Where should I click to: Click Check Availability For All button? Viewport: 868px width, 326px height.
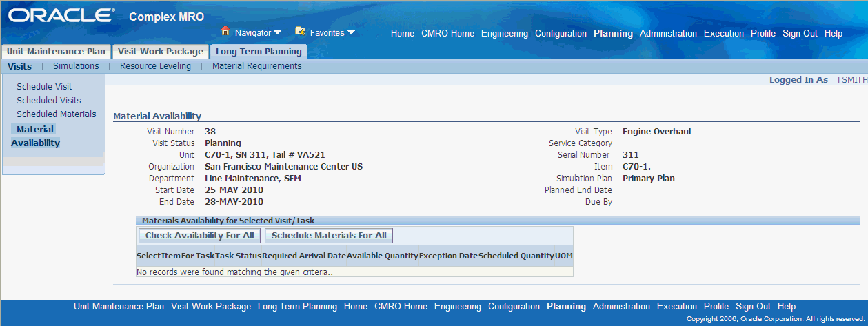click(x=199, y=236)
